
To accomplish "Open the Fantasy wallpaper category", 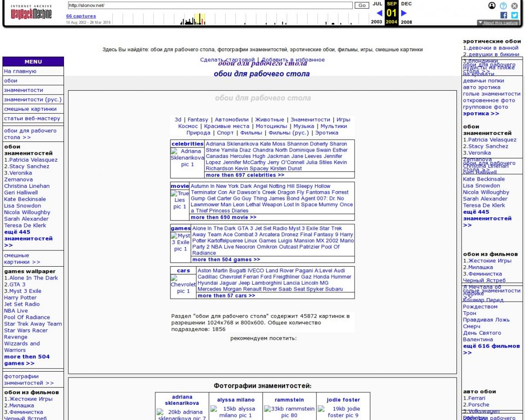I will point(198,120).
